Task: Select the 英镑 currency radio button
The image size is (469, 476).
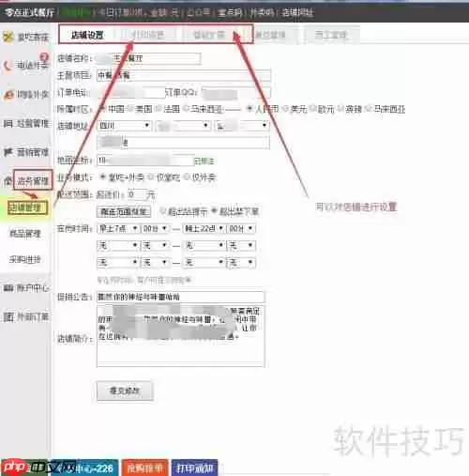Action: coord(340,109)
